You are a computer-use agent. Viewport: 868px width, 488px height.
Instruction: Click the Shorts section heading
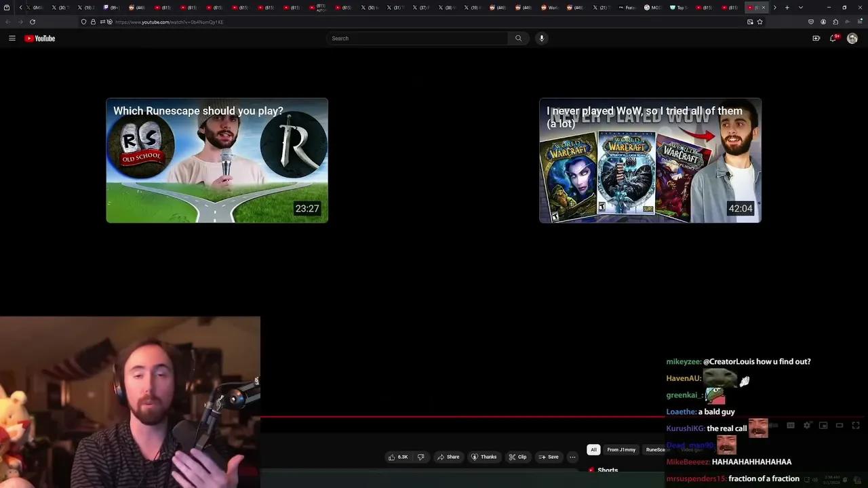tap(608, 470)
